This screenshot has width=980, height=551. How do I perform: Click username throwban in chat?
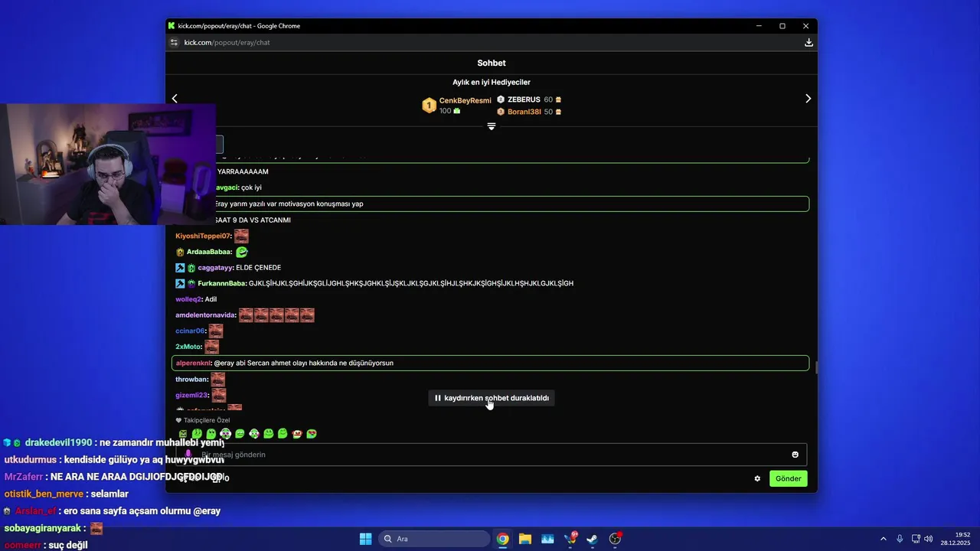click(x=191, y=380)
